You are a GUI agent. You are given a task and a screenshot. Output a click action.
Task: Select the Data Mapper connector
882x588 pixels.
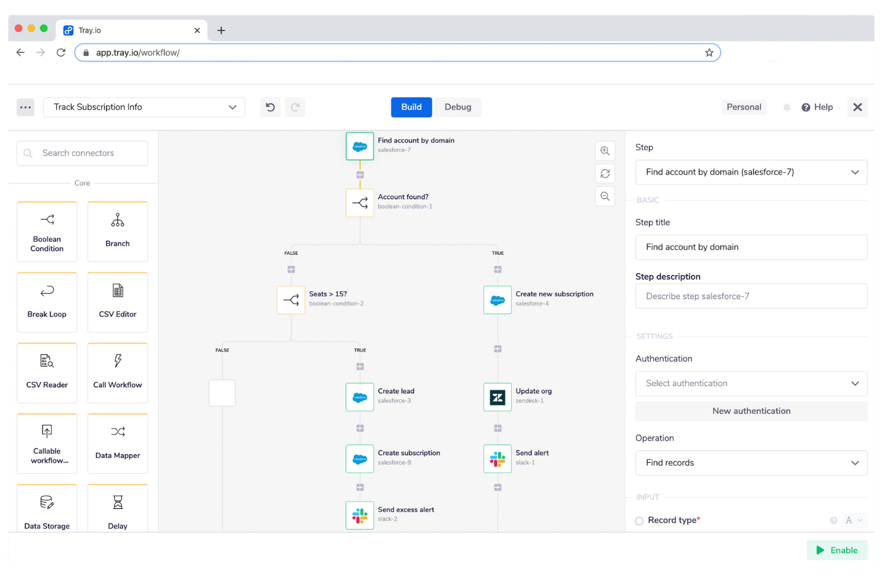117,443
